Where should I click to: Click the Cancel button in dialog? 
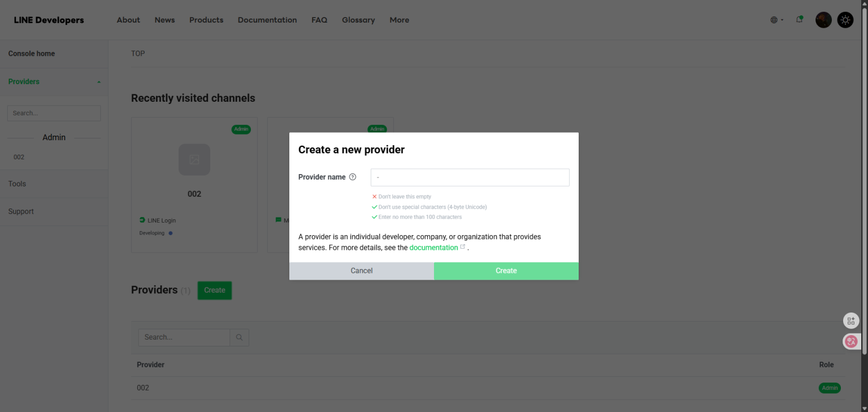pos(362,271)
